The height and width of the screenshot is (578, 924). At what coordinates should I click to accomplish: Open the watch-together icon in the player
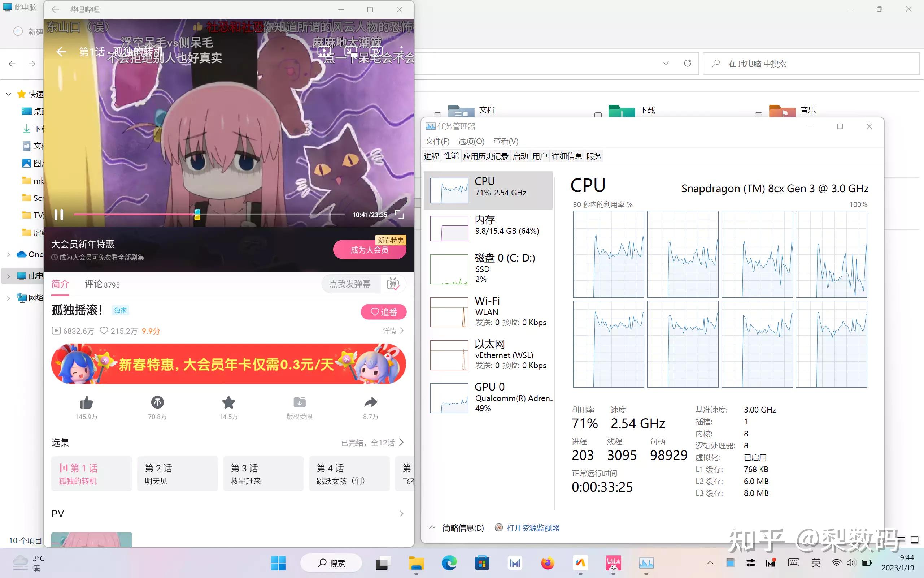[324, 52]
